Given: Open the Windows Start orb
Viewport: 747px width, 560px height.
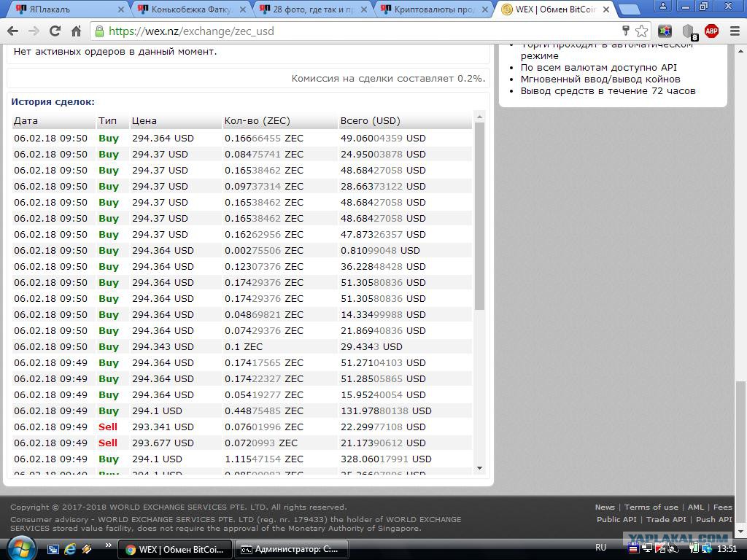Looking at the screenshot, I should click(21, 548).
